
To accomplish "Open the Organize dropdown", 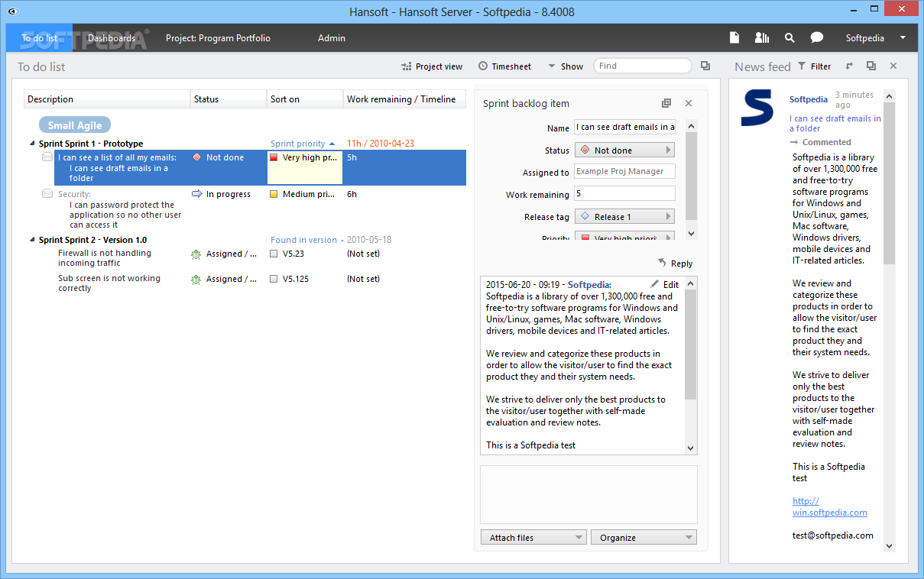I will click(644, 537).
